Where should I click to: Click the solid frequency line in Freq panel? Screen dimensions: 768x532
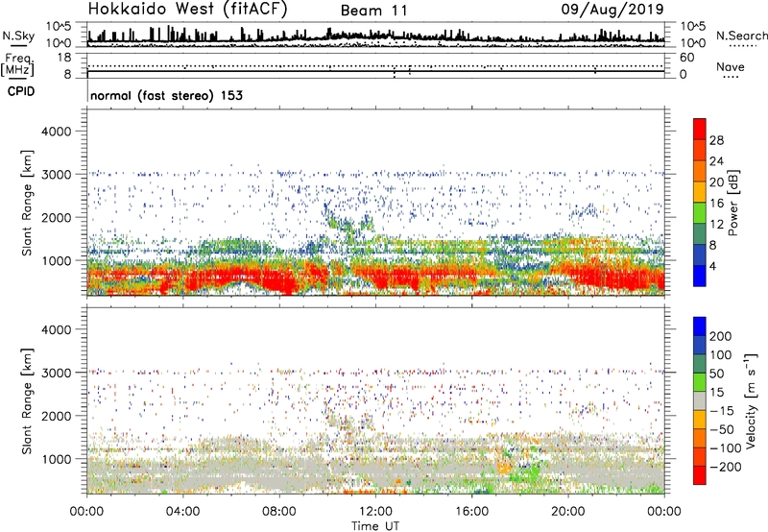pyautogui.click(x=375, y=71)
